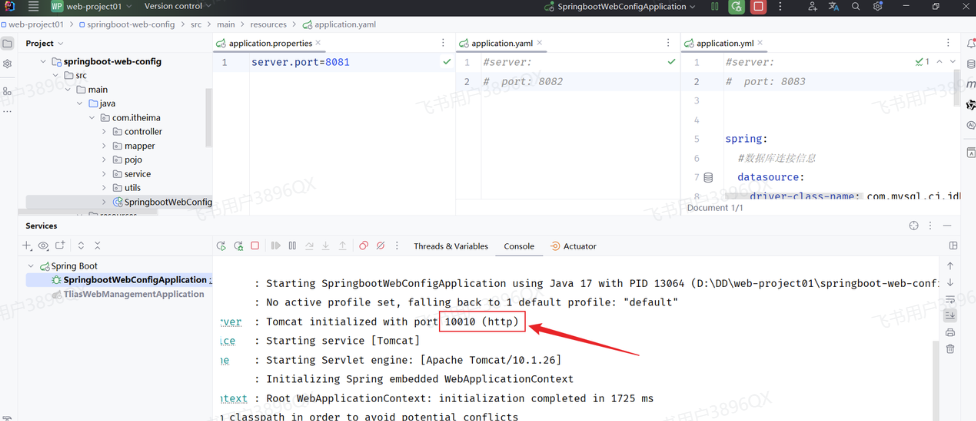This screenshot has width=976, height=421.
Task: Switch to the application.yaml editor tab
Action: coord(501,43)
